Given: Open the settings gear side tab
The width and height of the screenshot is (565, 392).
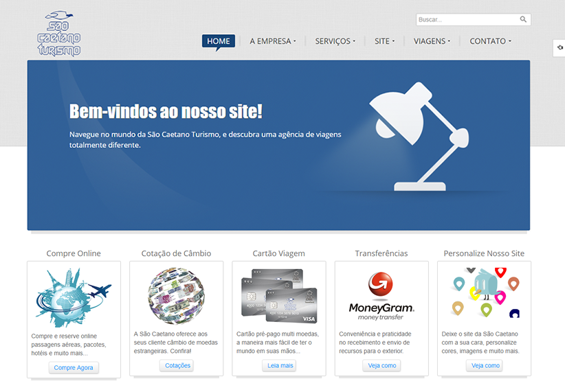Looking at the screenshot, I should tap(559, 47).
